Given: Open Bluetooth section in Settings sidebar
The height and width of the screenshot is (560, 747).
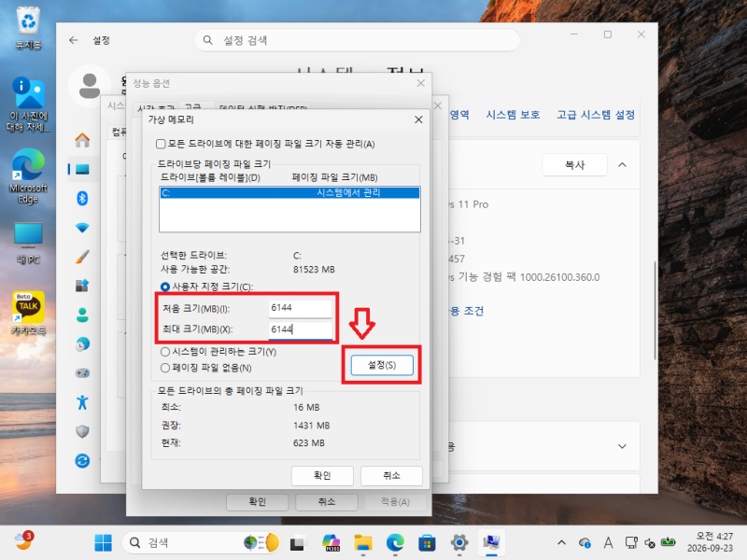Looking at the screenshot, I should pyautogui.click(x=82, y=198).
